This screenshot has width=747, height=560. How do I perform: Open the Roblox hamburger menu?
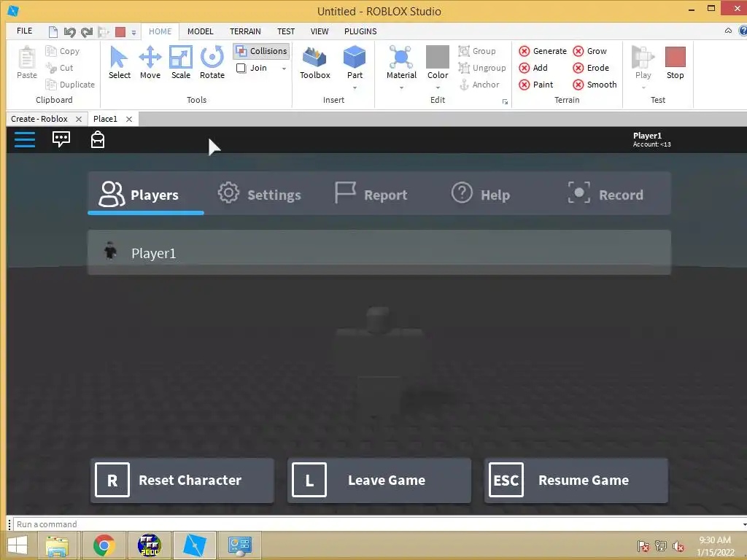24,139
